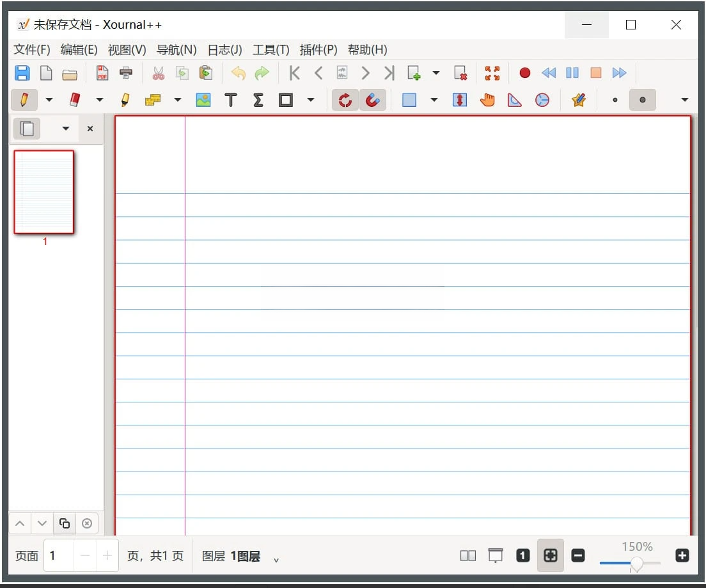This screenshot has height=588, width=706.
Task: Toggle the setsquare tool
Action: [x=515, y=100]
